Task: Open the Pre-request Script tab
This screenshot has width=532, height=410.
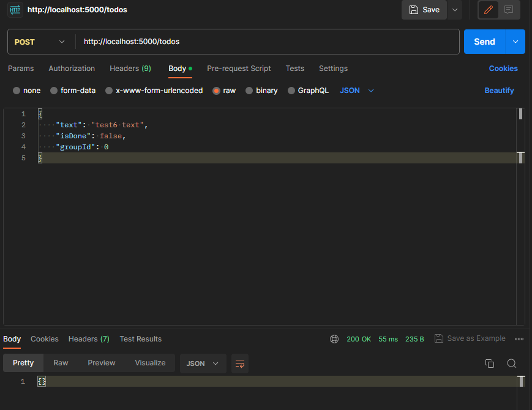Action: pyautogui.click(x=239, y=69)
